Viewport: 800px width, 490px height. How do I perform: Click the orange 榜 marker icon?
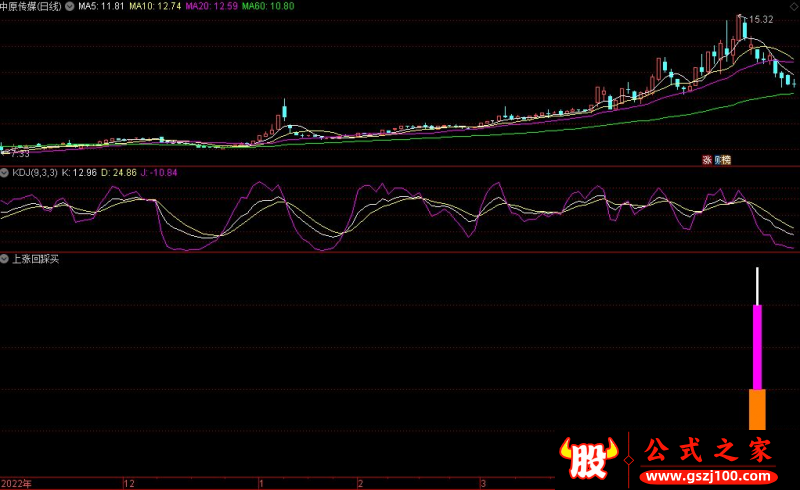[x=726, y=160]
